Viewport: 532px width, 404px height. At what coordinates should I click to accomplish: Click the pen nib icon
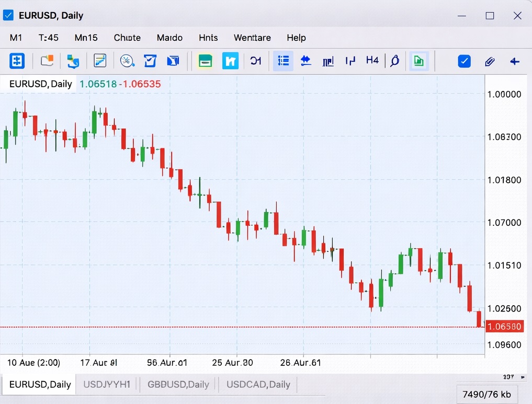pos(395,61)
